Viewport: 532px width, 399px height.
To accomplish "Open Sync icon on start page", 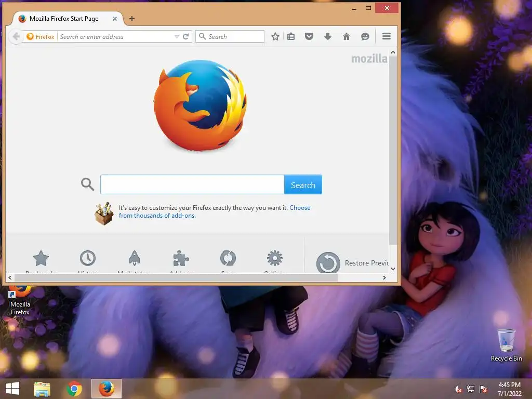I will 228,259.
